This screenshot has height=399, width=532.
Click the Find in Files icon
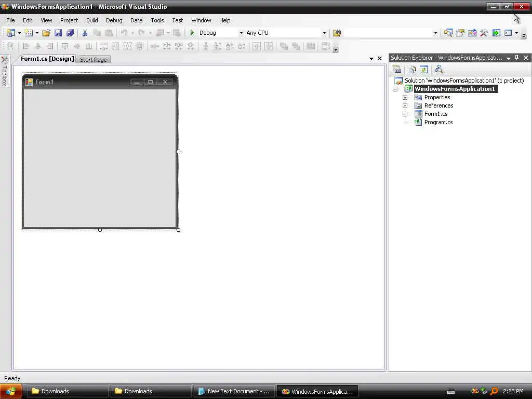(x=337, y=33)
